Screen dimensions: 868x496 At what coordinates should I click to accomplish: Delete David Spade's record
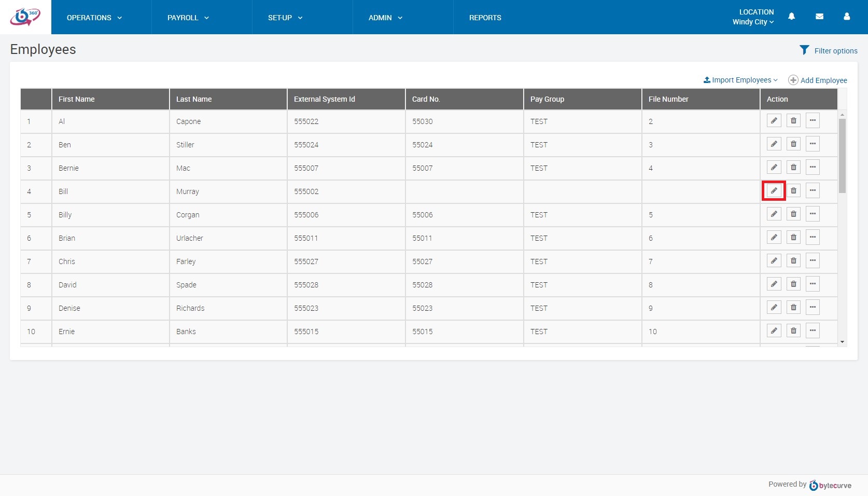(793, 284)
